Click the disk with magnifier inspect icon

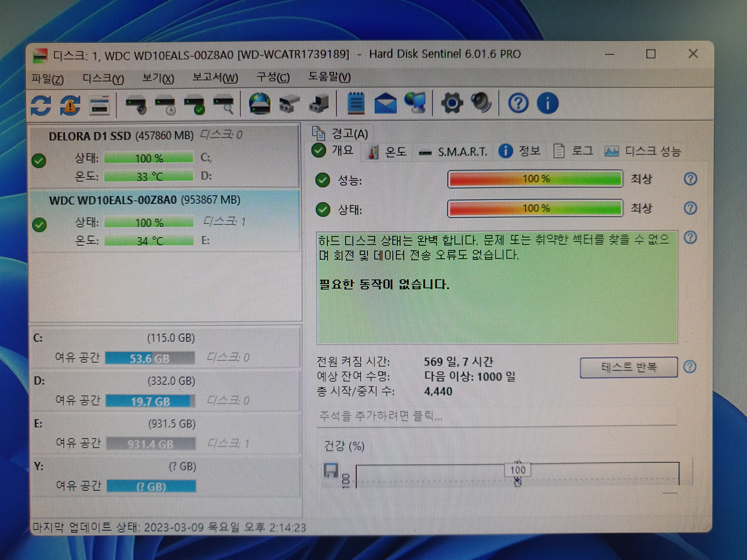click(x=224, y=105)
